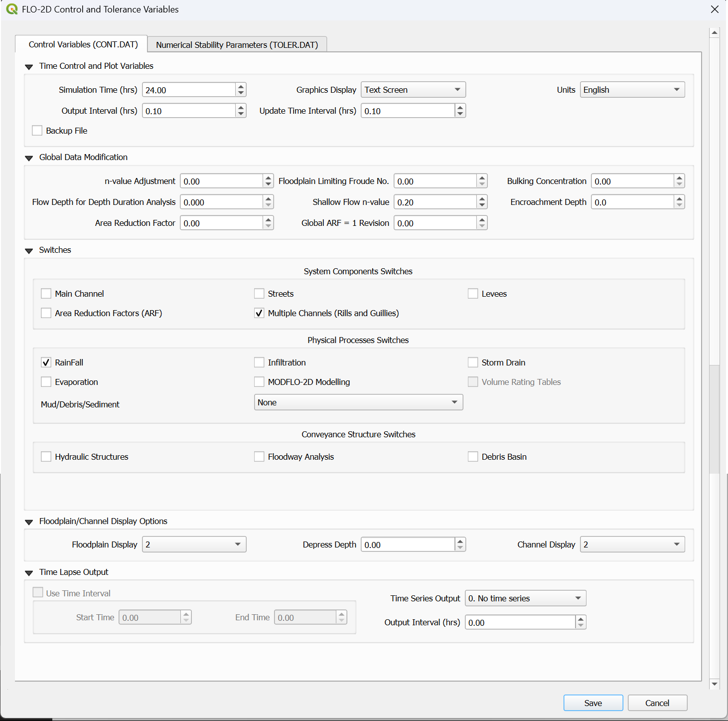Screen dimensions: 728x721
Task: Decrease Output Interval with down arrow
Action: pyautogui.click(x=241, y=114)
